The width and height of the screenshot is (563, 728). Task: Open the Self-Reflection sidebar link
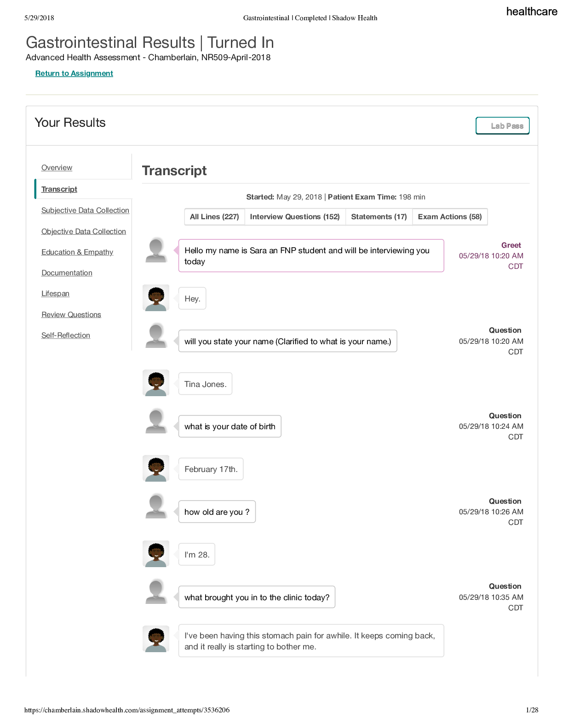pos(66,336)
